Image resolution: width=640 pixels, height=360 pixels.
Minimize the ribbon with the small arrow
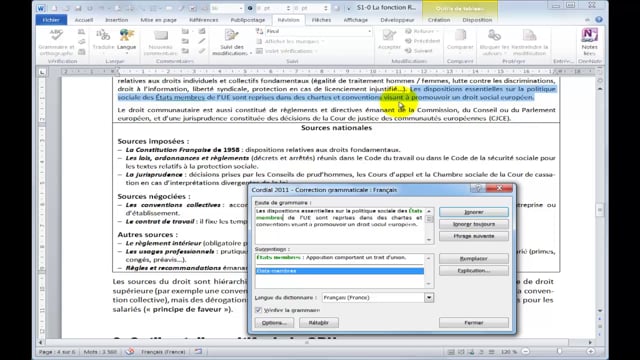[x=587, y=20]
